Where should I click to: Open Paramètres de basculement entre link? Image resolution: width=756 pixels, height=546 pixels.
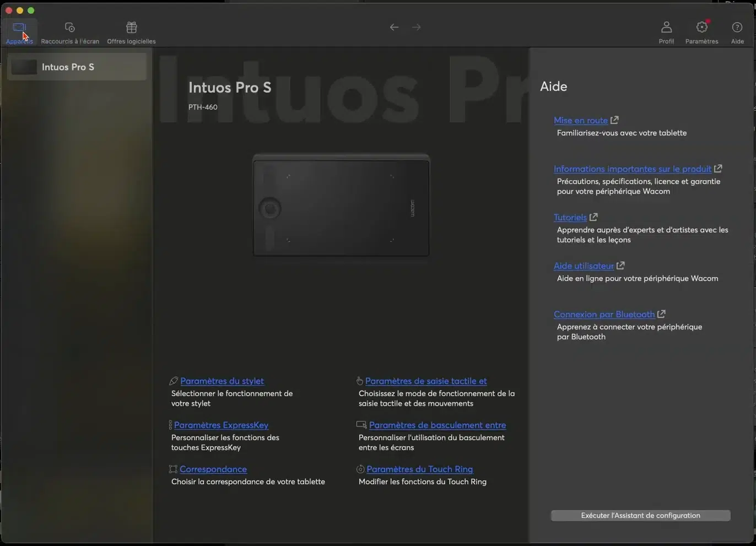coord(438,425)
